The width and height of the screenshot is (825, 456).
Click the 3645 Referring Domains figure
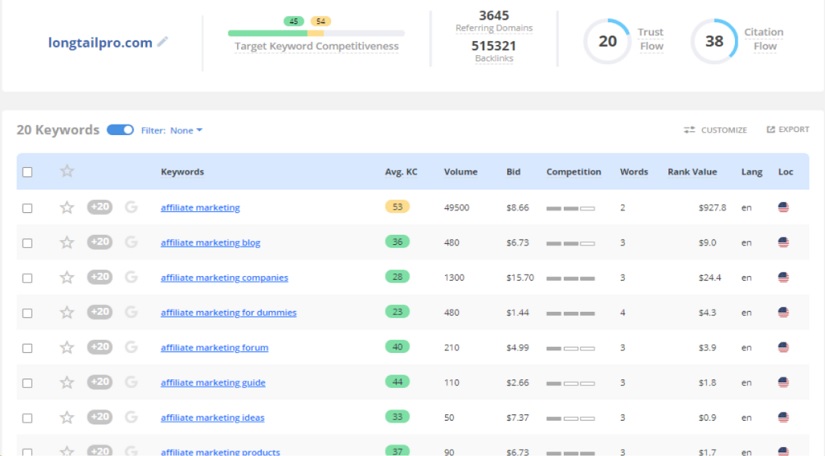coord(494,16)
